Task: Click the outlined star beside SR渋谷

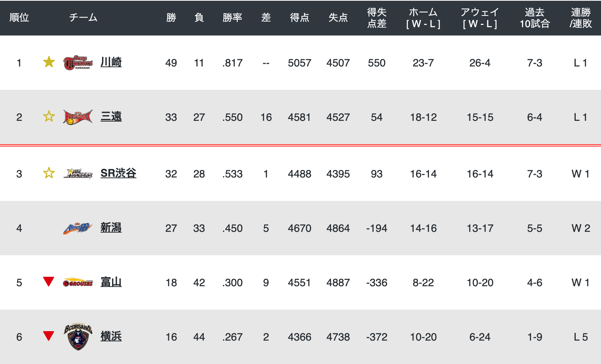Action: [49, 173]
